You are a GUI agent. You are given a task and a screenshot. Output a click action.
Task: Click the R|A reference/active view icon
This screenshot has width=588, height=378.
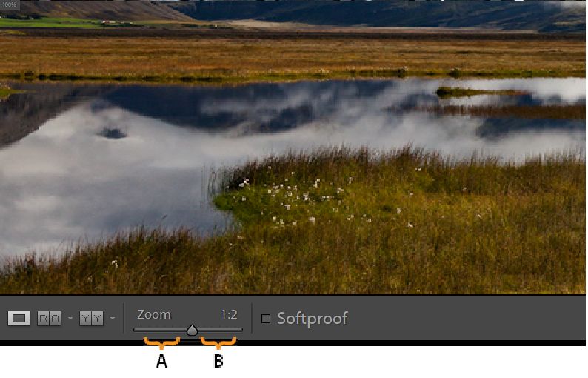[x=49, y=319]
